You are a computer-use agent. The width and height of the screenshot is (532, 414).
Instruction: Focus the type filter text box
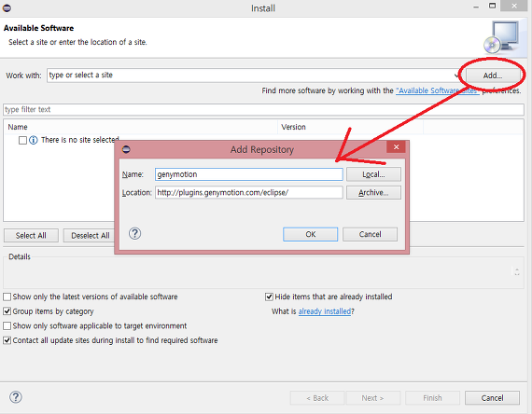[263, 109]
